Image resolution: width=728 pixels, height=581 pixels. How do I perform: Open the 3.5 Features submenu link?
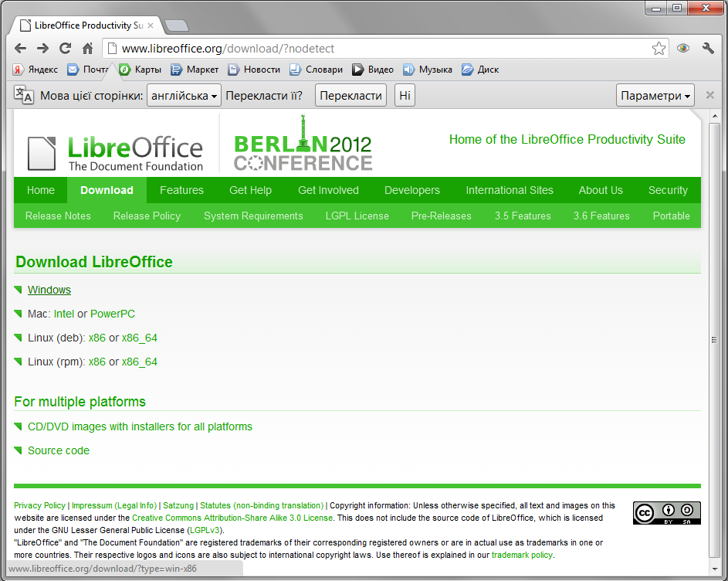(x=523, y=216)
